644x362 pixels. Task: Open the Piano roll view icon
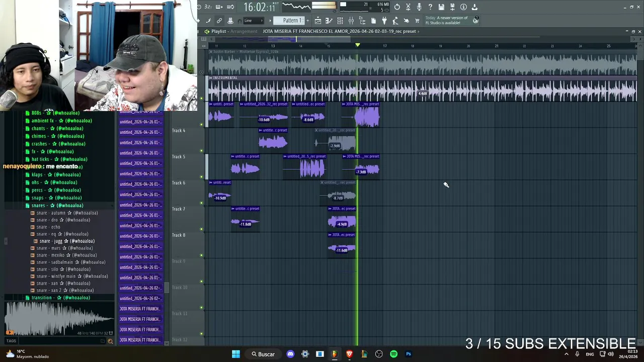pos(329,21)
